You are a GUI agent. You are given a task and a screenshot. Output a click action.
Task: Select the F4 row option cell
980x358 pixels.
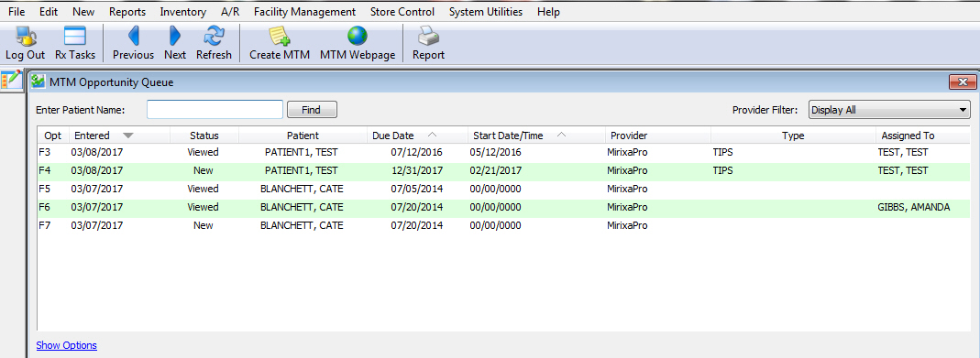point(45,170)
